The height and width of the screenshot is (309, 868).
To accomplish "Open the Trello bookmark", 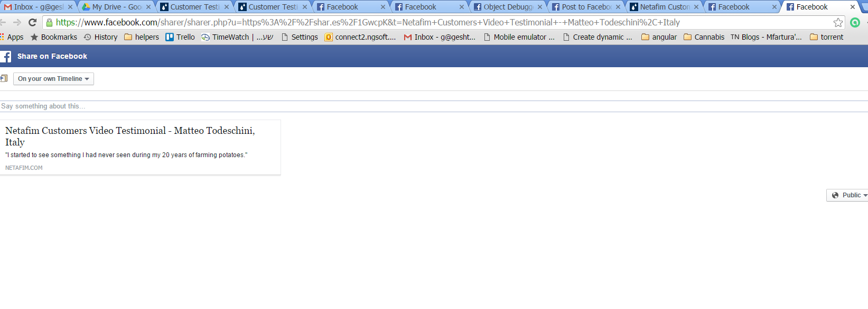I will click(x=180, y=37).
